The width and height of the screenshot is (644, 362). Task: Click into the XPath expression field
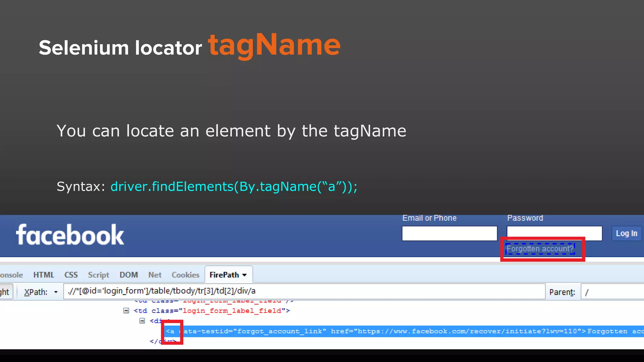click(x=304, y=291)
